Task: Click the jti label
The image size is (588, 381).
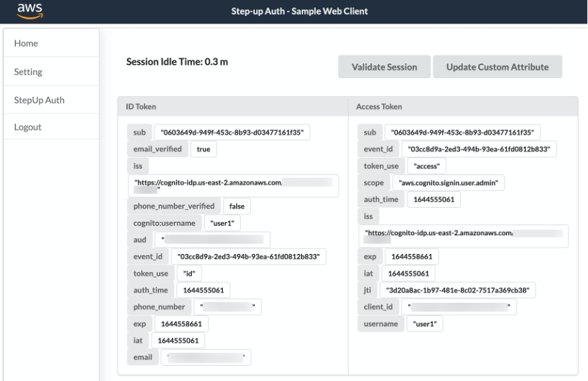Action: [x=367, y=290]
